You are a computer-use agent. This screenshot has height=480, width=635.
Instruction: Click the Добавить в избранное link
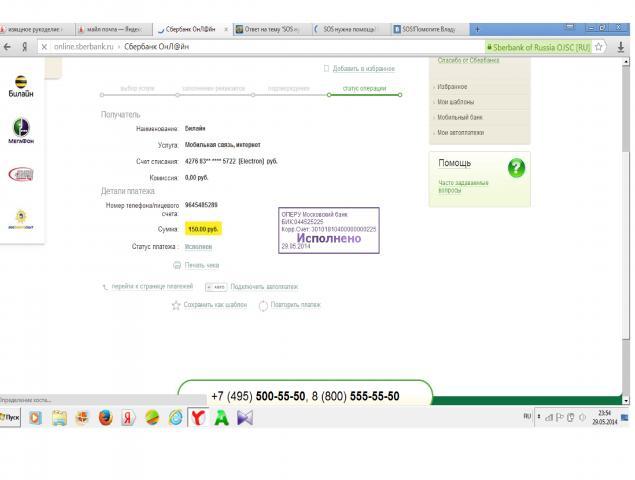pos(363,69)
